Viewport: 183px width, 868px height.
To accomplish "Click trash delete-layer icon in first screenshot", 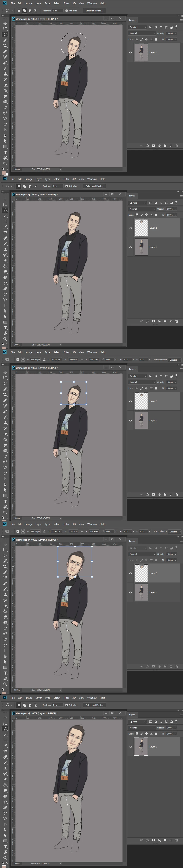I will [x=177, y=146].
